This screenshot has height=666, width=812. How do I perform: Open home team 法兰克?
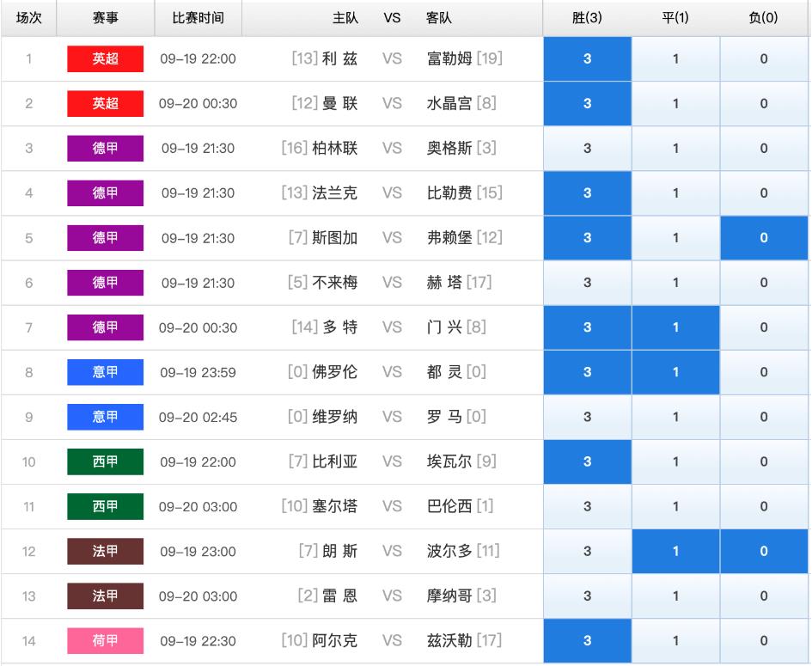click(334, 193)
